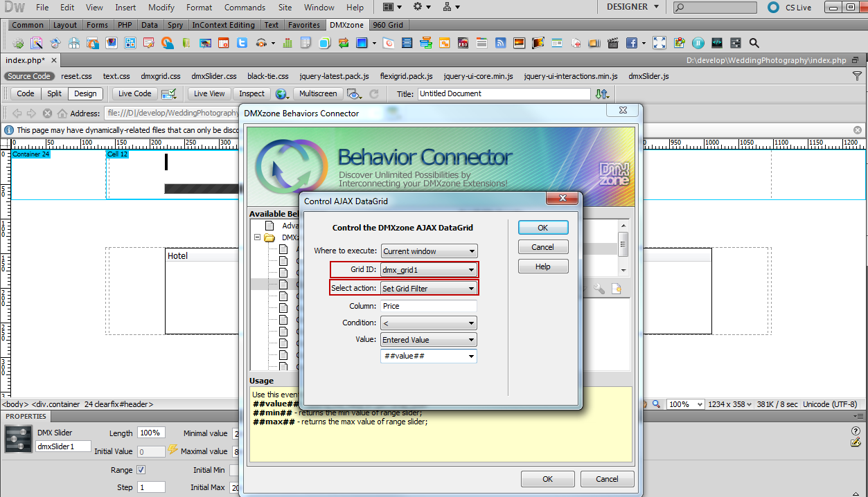The image size is (868, 497).
Task: Click OK at bottom of Behaviors Connector
Action: (x=548, y=479)
